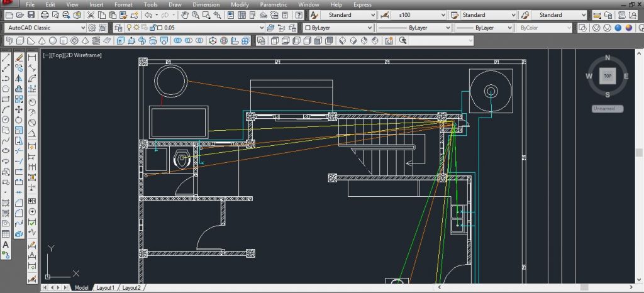
Task: Select the Mirror modify tool
Action: coord(19,79)
